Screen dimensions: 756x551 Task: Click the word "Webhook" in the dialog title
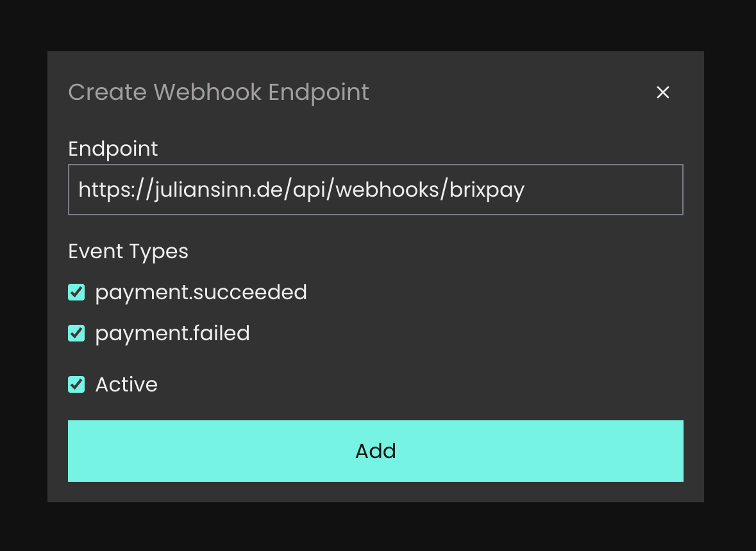208,92
